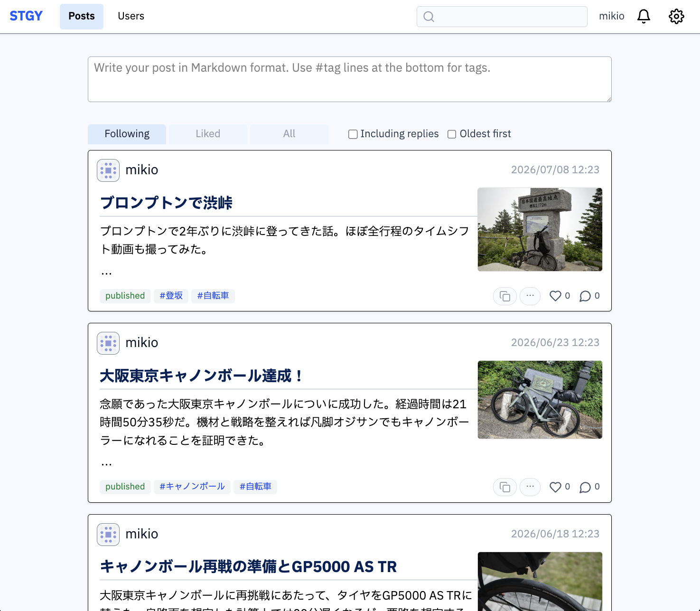Image resolution: width=700 pixels, height=611 pixels.
Task: Click mikio avatar on 2026/06/18 post
Action: click(x=108, y=534)
